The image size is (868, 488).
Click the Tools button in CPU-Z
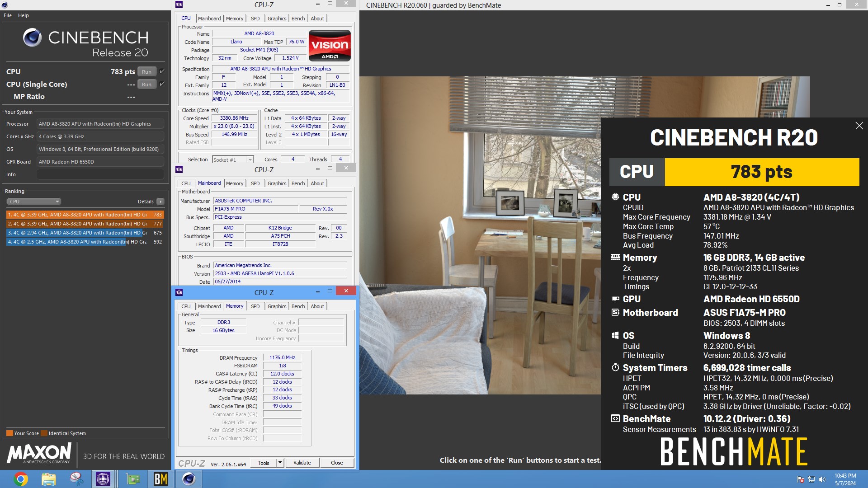point(264,463)
